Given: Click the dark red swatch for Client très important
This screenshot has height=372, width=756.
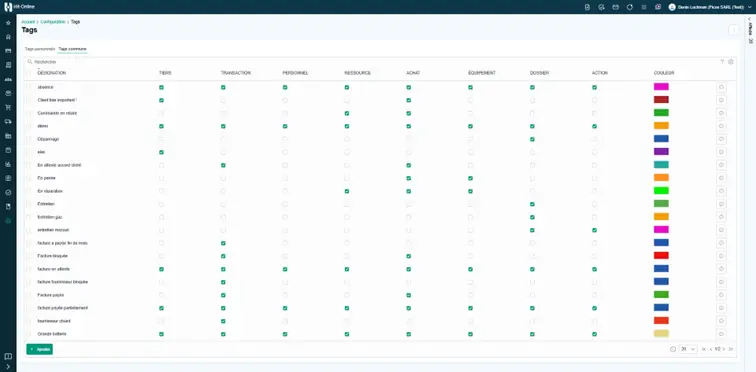Looking at the screenshot, I should tap(661, 100).
